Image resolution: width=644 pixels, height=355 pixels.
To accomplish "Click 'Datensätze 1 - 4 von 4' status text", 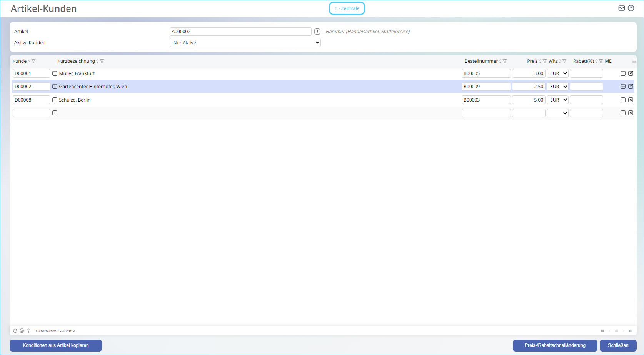I will tap(55, 331).
